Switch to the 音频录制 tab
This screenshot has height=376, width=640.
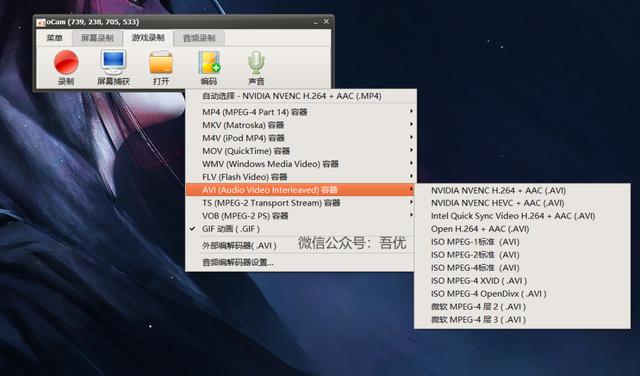tap(199, 38)
